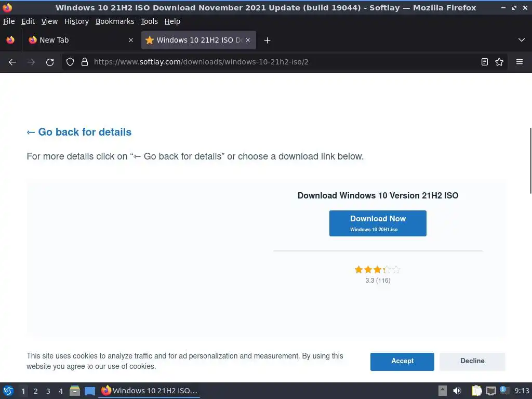This screenshot has width=532, height=399.
Task: Open the desktop start menu icon
Action: [8, 391]
